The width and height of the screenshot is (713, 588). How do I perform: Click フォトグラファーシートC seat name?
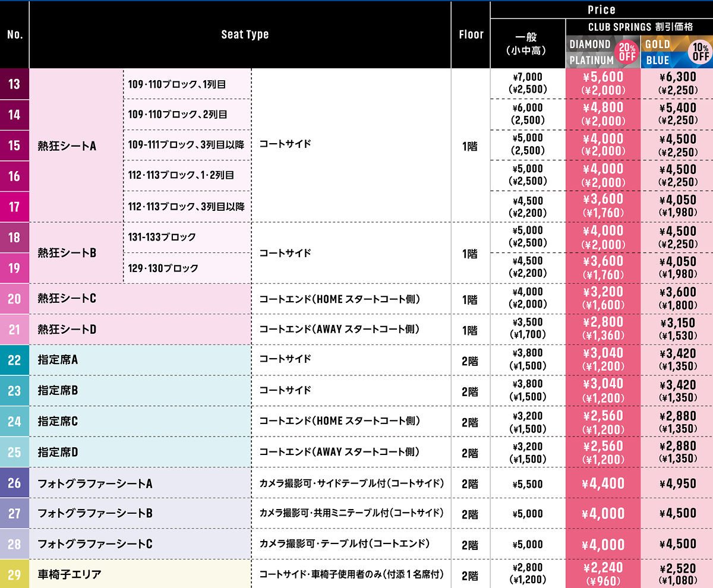tap(95, 544)
